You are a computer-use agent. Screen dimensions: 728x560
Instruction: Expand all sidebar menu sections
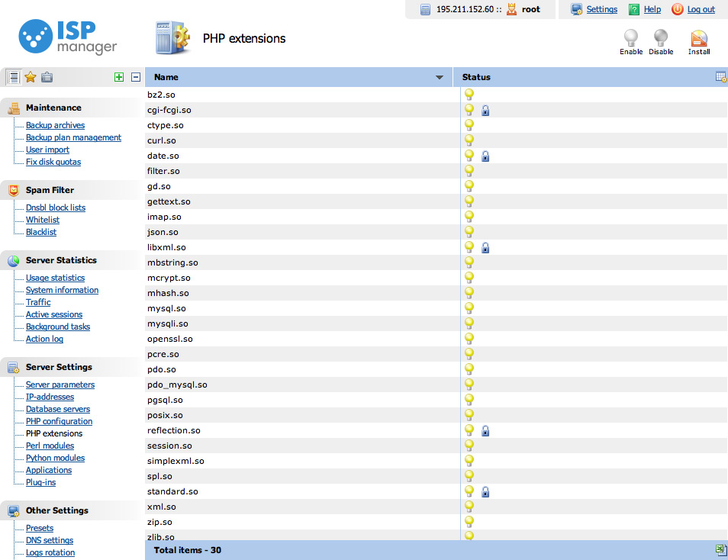(118, 77)
